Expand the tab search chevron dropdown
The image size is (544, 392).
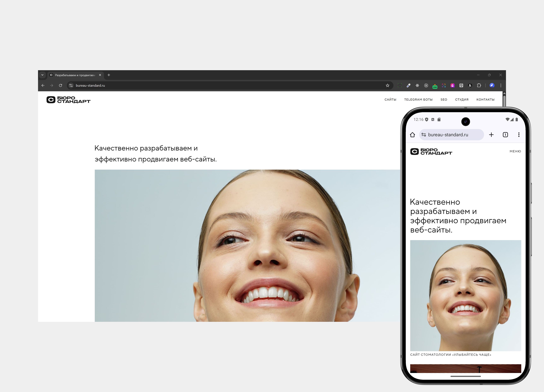pos(42,75)
